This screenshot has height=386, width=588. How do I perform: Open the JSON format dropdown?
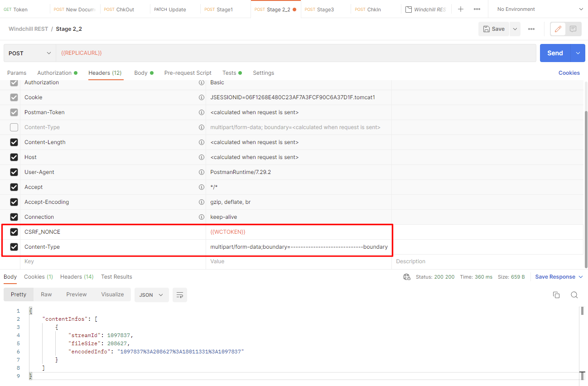point(151,295)
